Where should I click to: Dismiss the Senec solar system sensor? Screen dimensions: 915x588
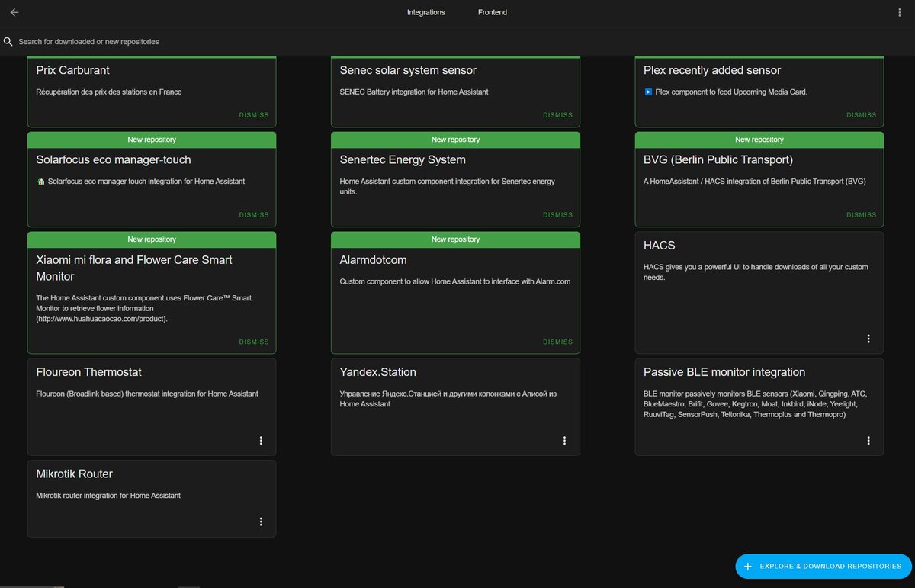coord(557,115)
